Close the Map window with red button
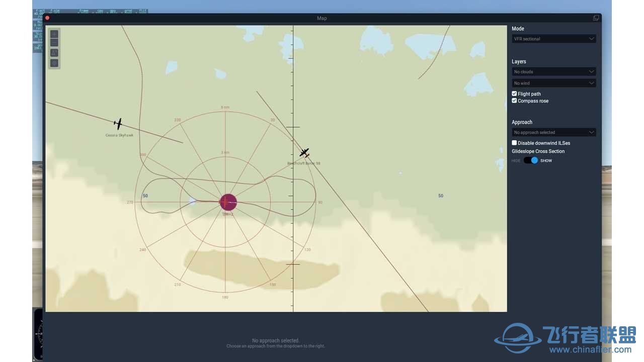This screenshot has width=644, height=362. [47, 18]
